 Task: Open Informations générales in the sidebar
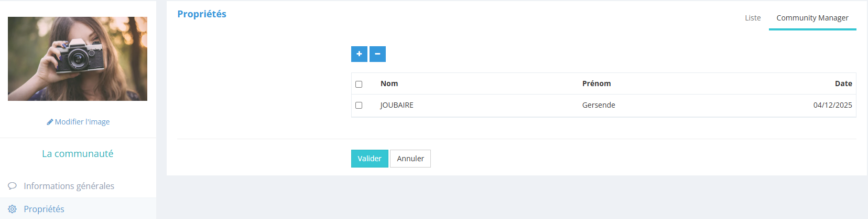(69, 186)
